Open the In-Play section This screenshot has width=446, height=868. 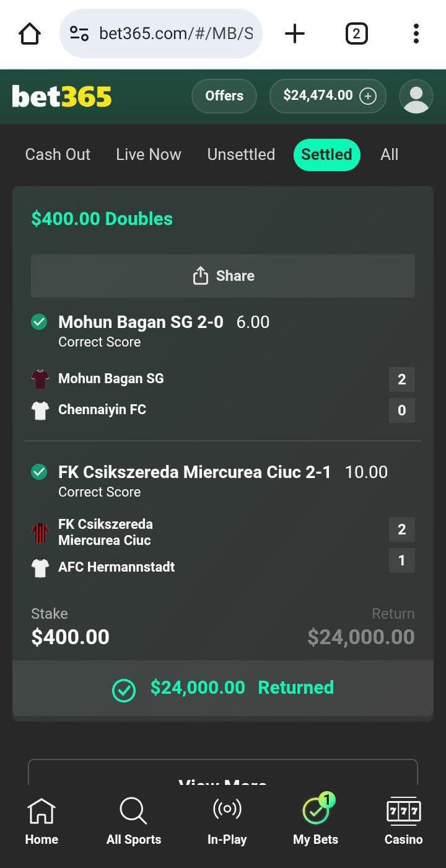(227, 821)
